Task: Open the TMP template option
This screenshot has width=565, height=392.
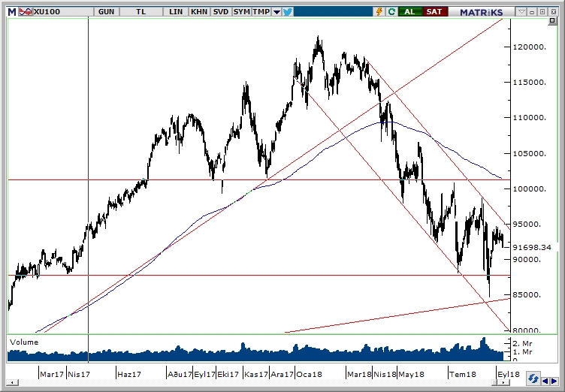Action: tap(261, 12)
